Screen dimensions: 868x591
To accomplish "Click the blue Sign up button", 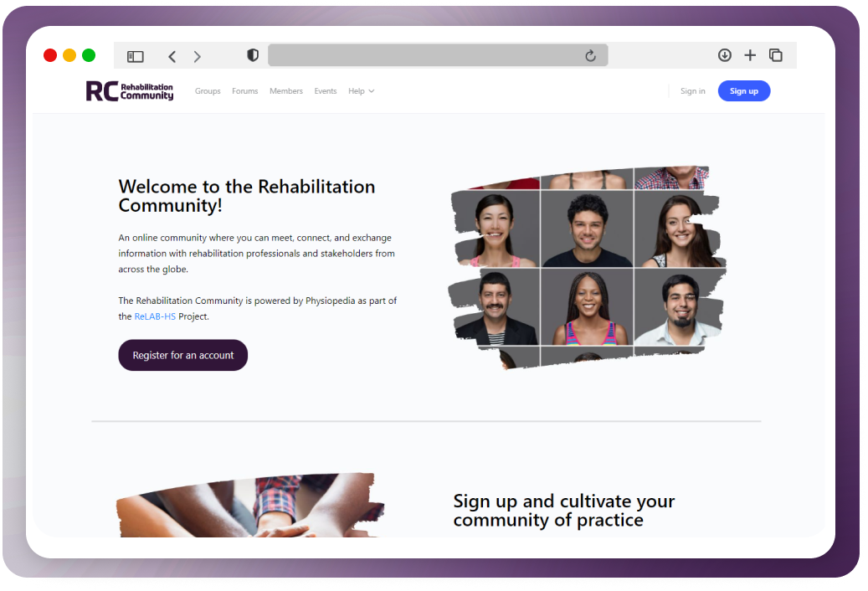I will [744, 90].
